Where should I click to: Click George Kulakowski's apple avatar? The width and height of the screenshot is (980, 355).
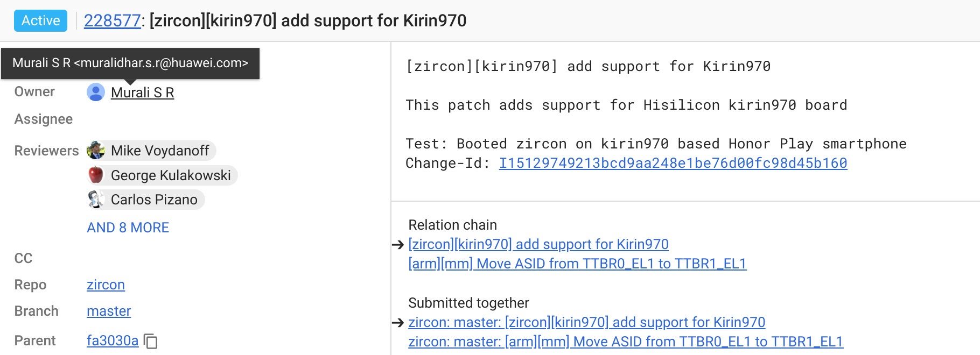[96, 175]
